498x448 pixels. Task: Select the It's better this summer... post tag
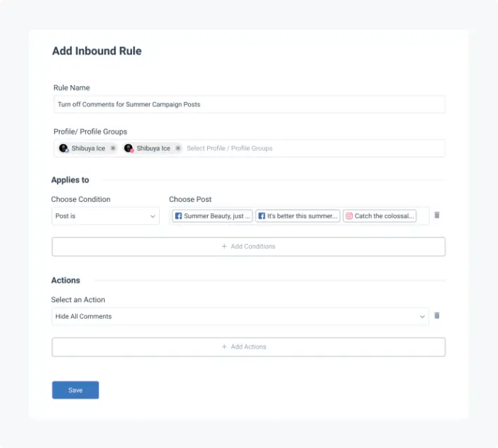(x=298, y=216)
